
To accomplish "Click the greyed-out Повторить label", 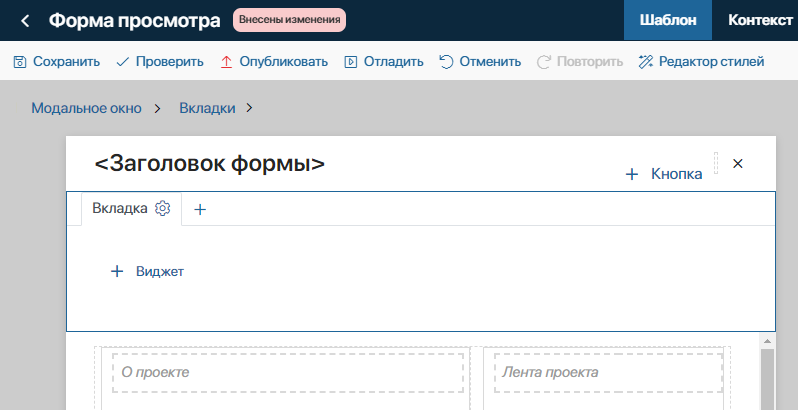I will coord(590,62).
